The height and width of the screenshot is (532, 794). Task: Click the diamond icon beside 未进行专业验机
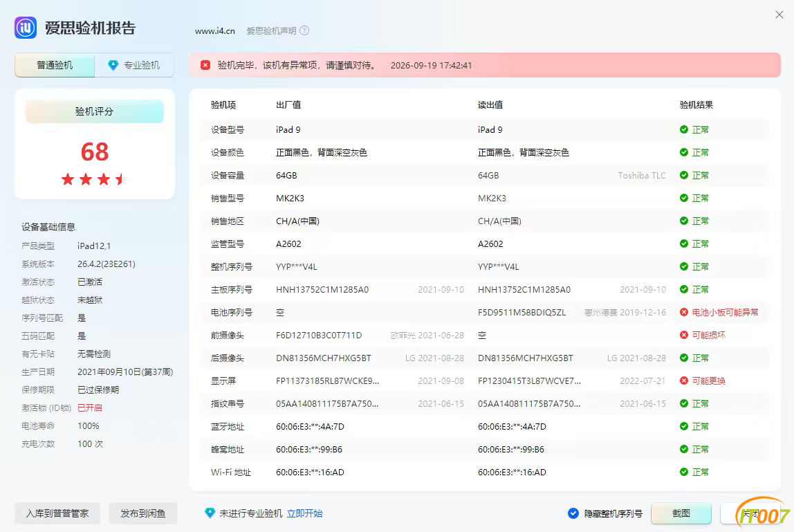[x=210, y=513]
